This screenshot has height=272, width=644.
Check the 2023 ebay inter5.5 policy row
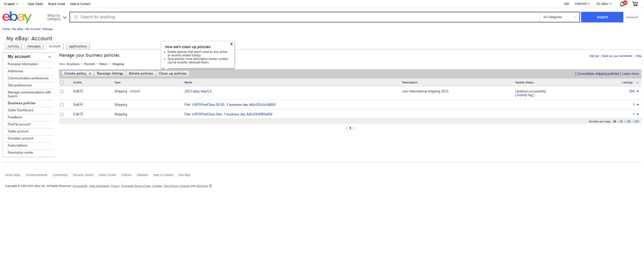click(62, 91)
